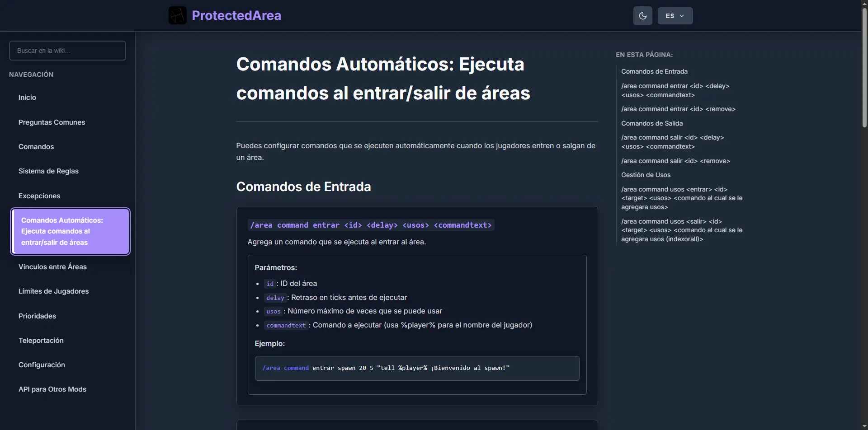Click into the 'Buscar en la wiki' search box
This screenshot has height=430, width=868.
(67, 50)
